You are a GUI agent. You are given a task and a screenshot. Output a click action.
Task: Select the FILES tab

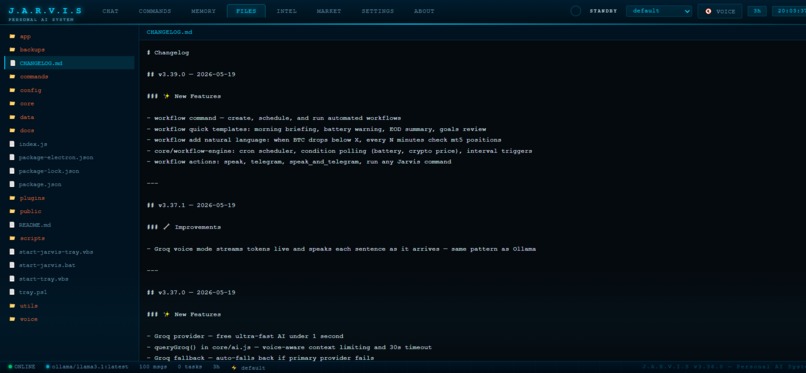(x=246, y=11)
